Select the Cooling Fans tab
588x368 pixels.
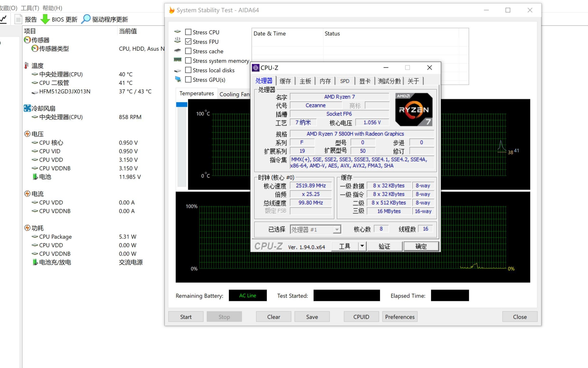[235, 94]
